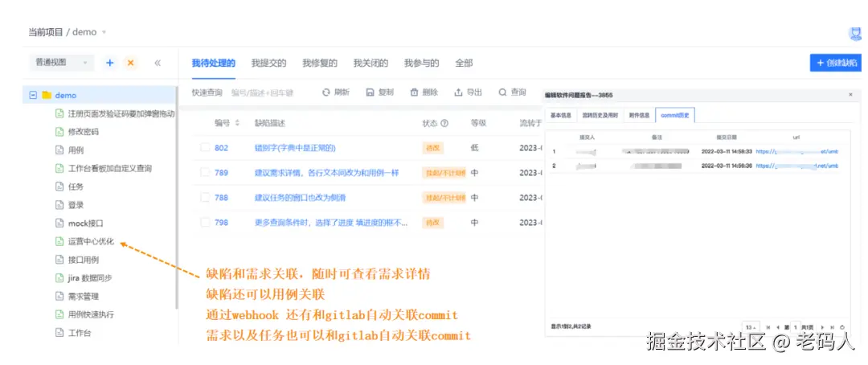Image resolution: width=868 pixels, height=365 pixels.
Task: Click the reload icon in dialog pager
Action: pos(842,327)
